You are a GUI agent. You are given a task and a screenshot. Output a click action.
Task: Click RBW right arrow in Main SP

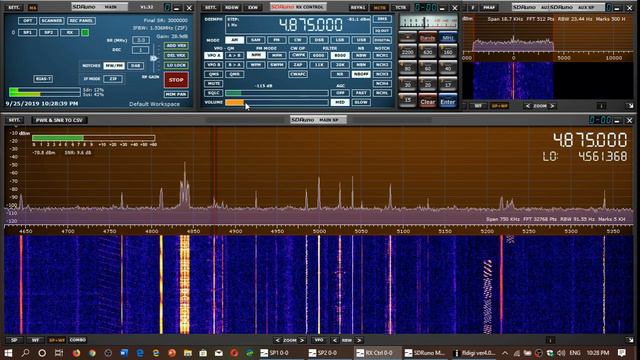[x=359, y=340]
